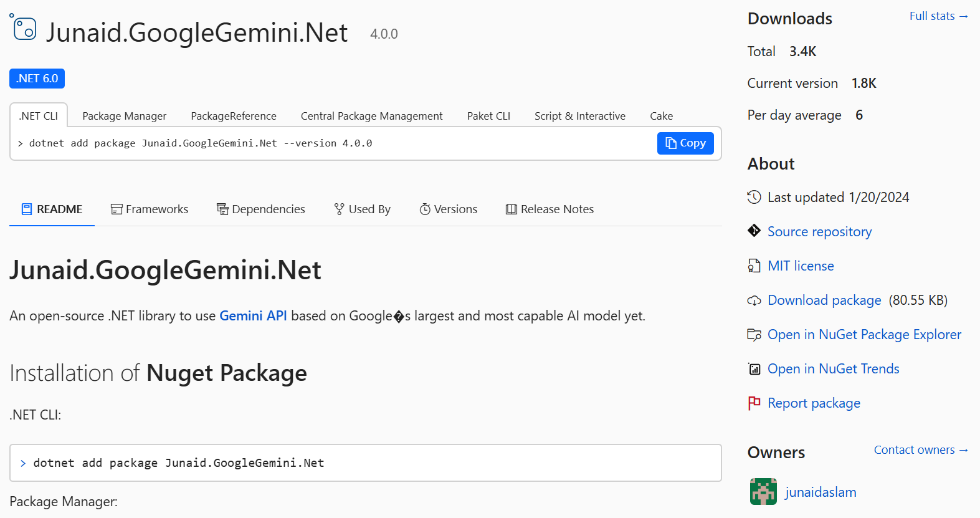Click the Total downloads 3.4K value

(x=802, y=52)
